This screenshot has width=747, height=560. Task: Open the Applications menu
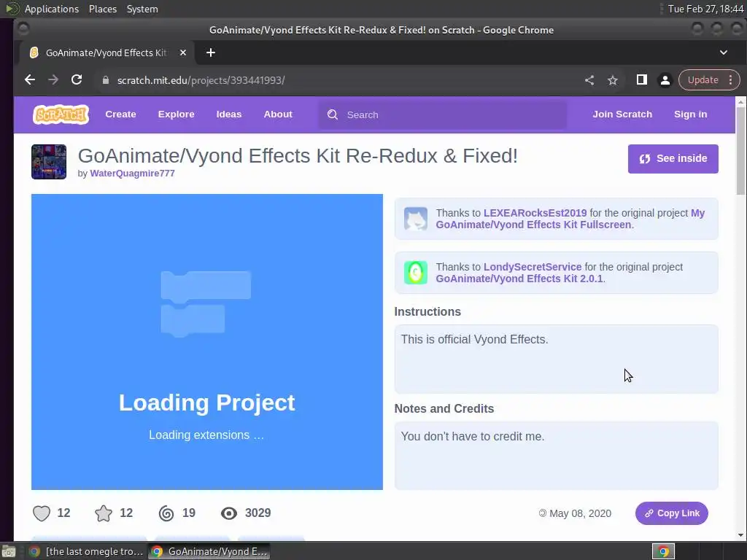coord(52,9)
